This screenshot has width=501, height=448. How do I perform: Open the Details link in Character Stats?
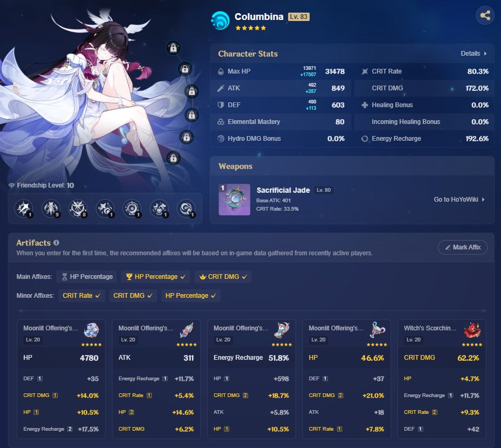click(474, 54)
